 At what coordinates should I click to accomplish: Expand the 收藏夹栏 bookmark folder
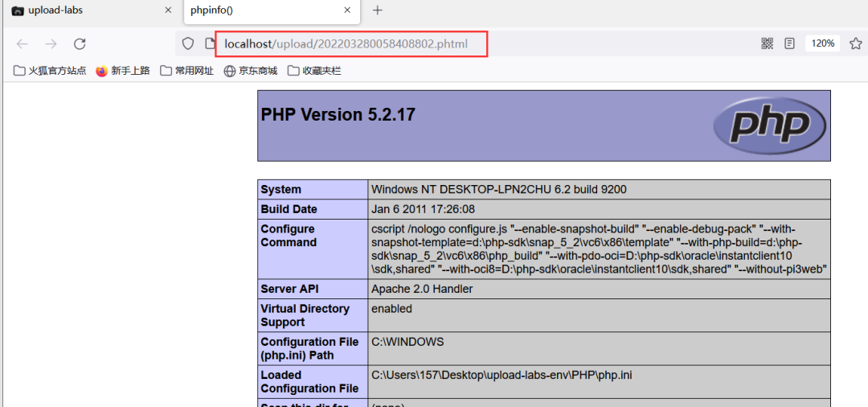[314, 71]
